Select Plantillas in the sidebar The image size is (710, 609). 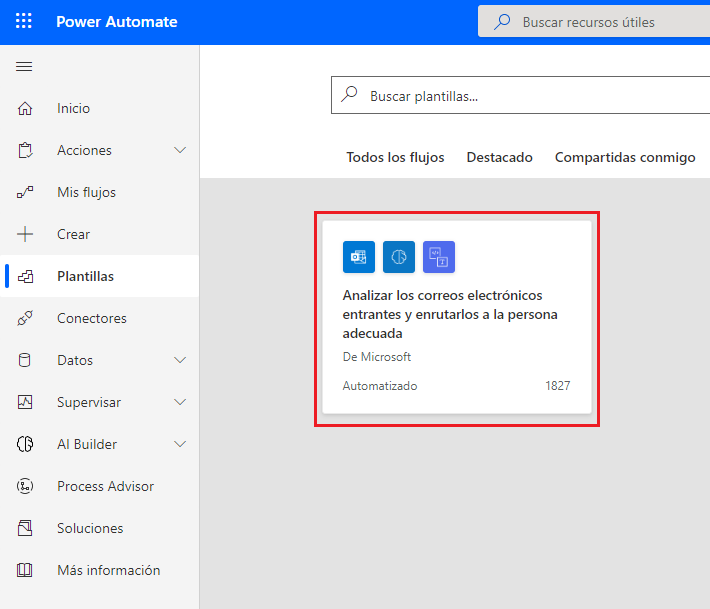pos(100,276)
